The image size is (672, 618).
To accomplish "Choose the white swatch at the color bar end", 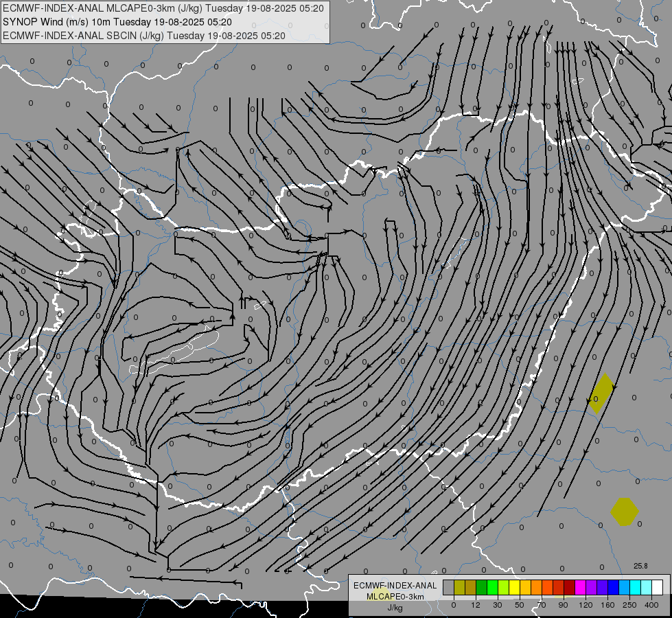I will click(658, 587).
